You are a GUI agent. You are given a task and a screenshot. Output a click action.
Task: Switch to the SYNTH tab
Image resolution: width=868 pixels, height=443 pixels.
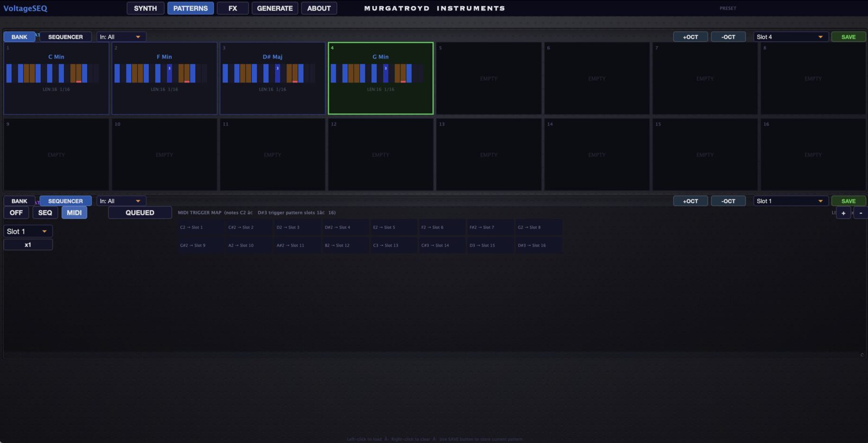coord(145,8)
